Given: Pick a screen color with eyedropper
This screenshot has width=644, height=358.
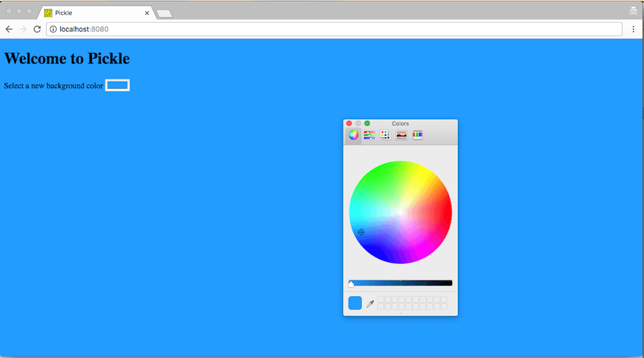Looking at the screenshot, I should click(x=370, y=304).
